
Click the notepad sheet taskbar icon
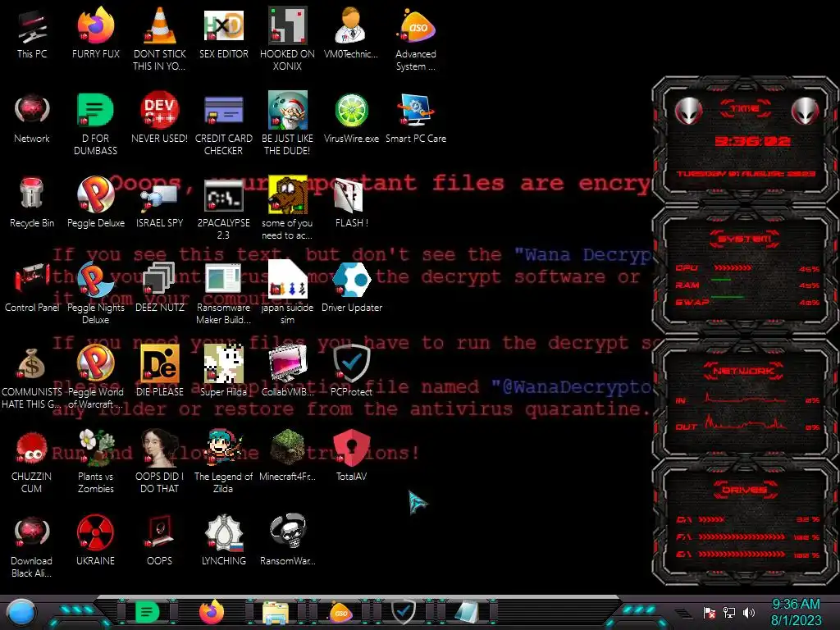coord(467,612)
